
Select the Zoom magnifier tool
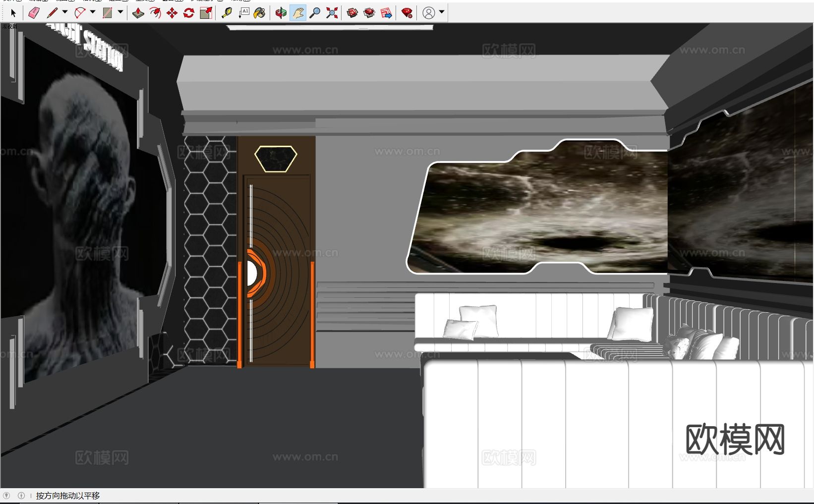(x=315, y=13)
